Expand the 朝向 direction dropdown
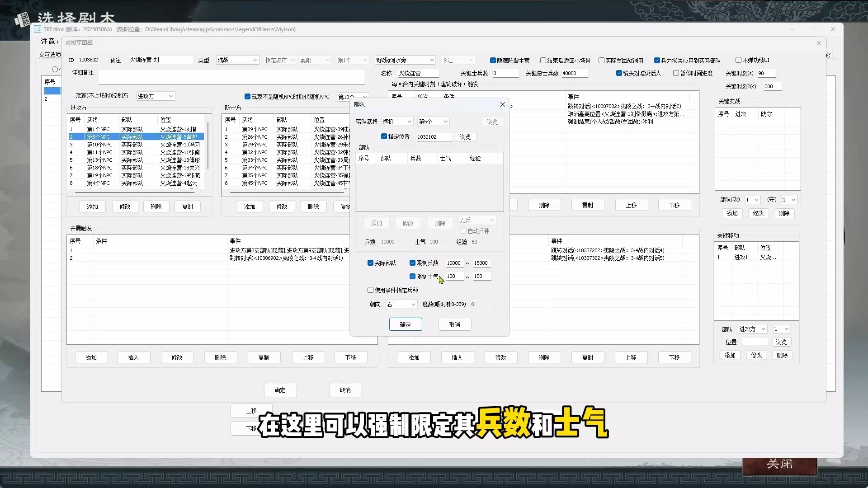868x488 pixels. [x=401, y=305]
